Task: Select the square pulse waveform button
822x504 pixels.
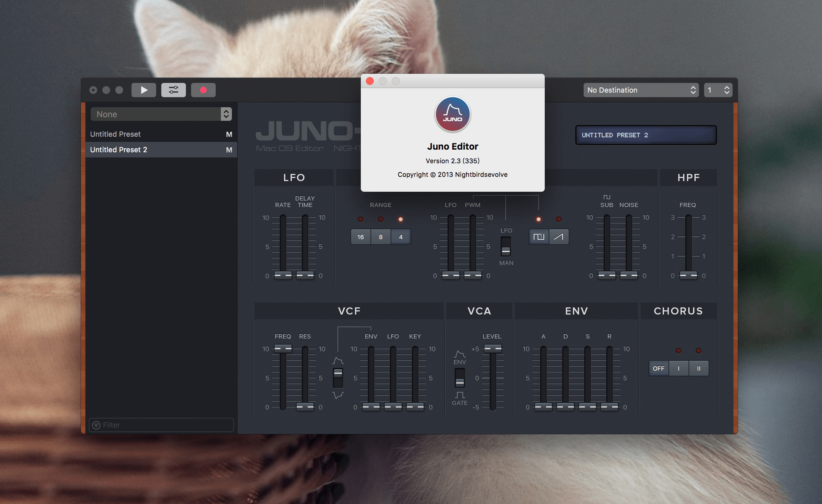Action: [539, 237]
